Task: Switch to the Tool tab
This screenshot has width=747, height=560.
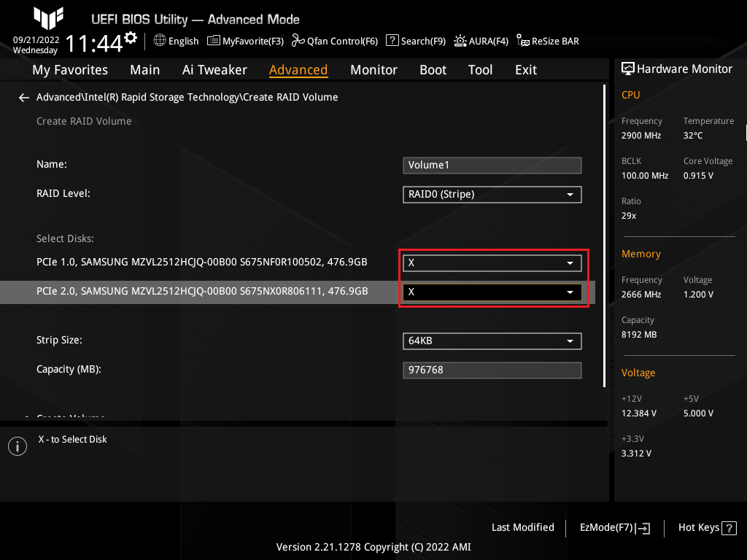Action: 480,70
